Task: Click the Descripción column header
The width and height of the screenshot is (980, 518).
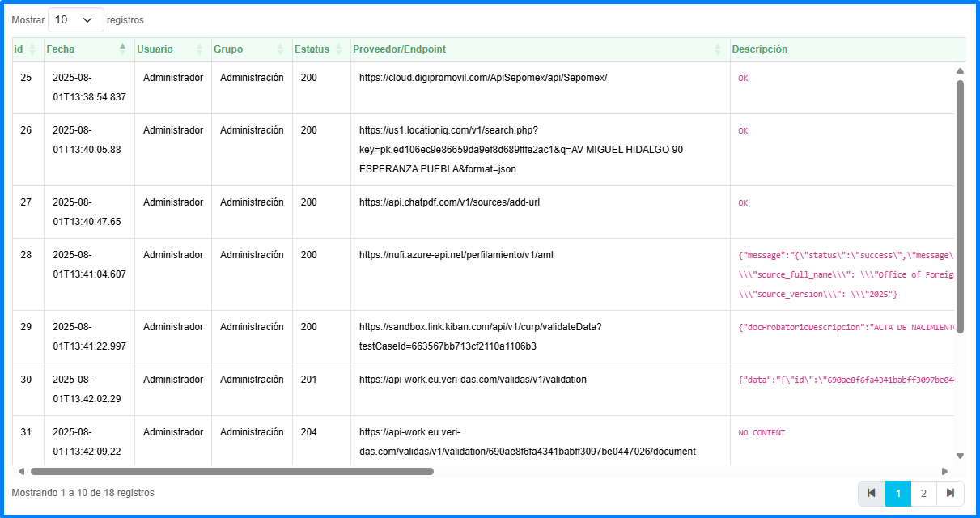Action: pyautogui.click(x=759, y=49)
